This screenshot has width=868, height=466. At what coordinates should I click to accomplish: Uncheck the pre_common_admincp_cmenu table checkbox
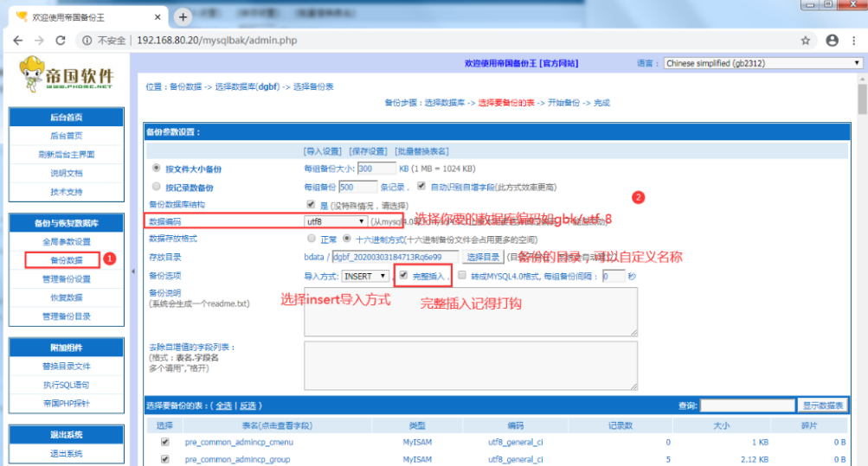point(164,442)
